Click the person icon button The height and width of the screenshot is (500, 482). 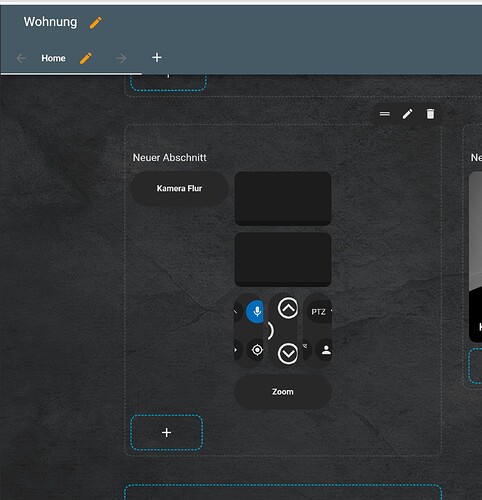tap(326, 350)
